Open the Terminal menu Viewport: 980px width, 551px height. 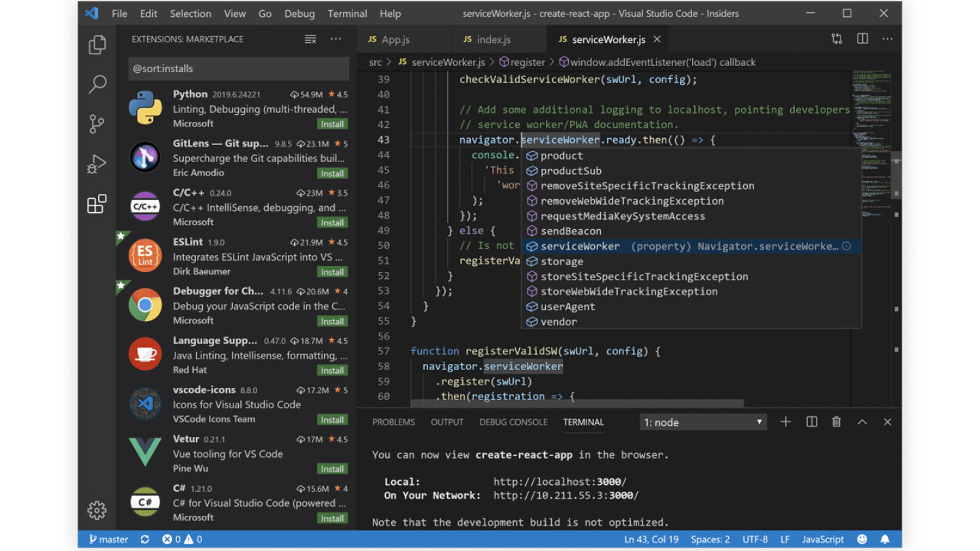pos(347,14)
